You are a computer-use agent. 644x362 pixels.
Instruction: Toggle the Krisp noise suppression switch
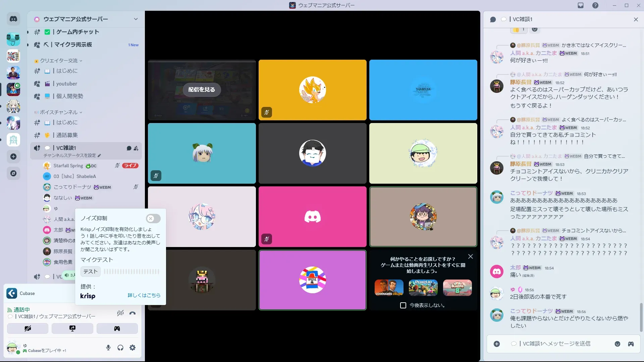coord(153,219)
